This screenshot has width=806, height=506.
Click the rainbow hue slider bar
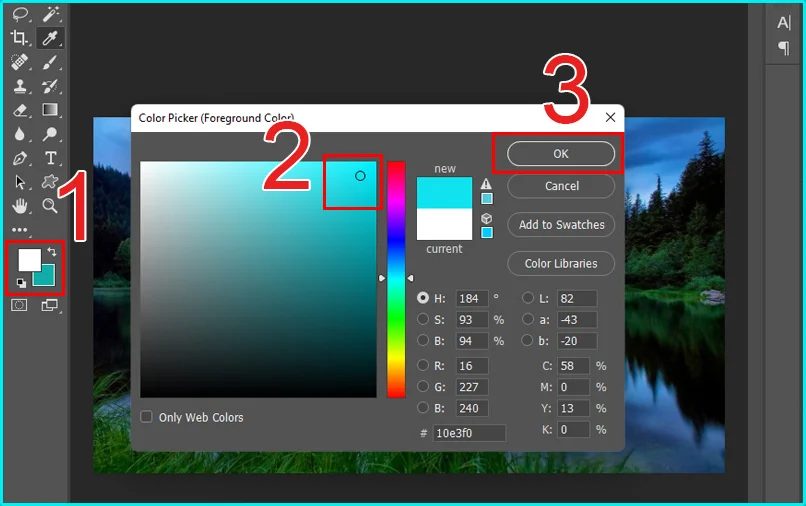point(396,279)
